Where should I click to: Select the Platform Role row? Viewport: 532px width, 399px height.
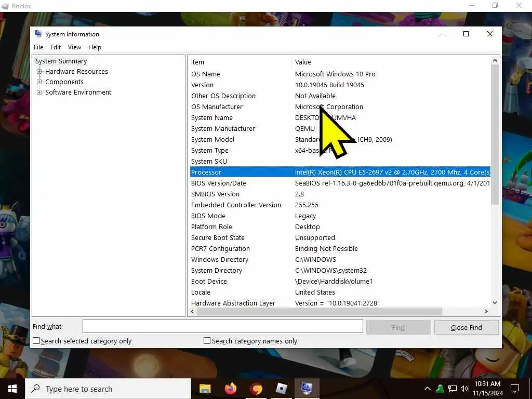[x=340, y=227]
